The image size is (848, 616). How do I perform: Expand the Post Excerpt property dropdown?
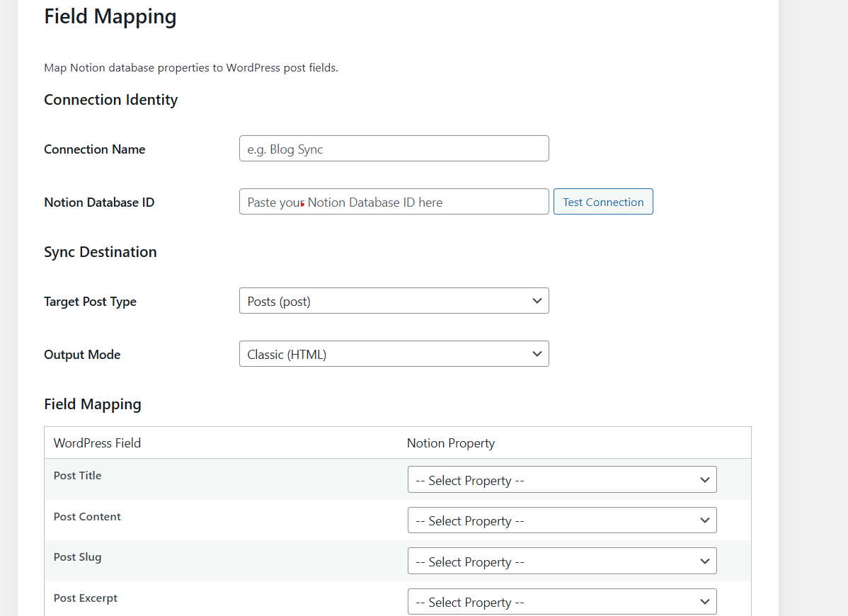(562, 602)
